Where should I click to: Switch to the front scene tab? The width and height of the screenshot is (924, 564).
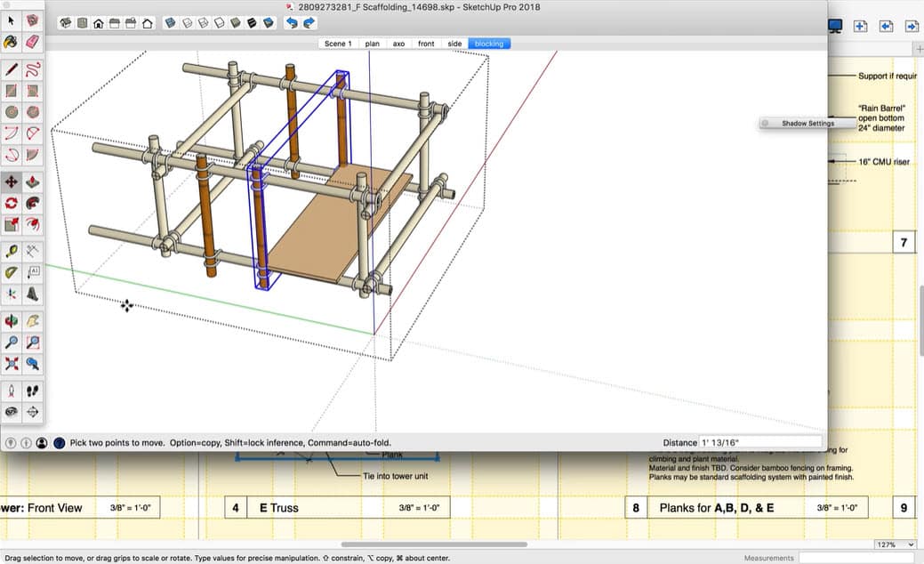click(426, 44)
